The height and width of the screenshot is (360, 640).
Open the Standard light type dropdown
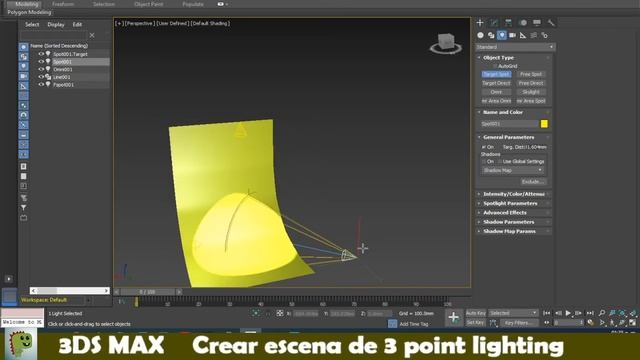click(x=515, y=47)
